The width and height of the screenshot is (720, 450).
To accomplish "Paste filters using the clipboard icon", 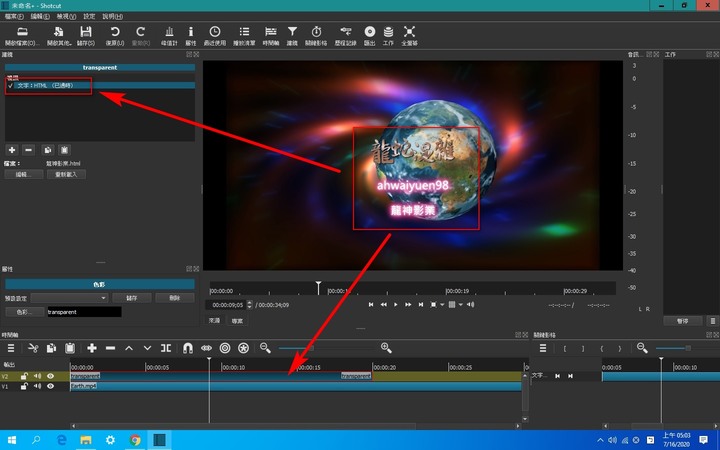I will [x=64, y=150].
